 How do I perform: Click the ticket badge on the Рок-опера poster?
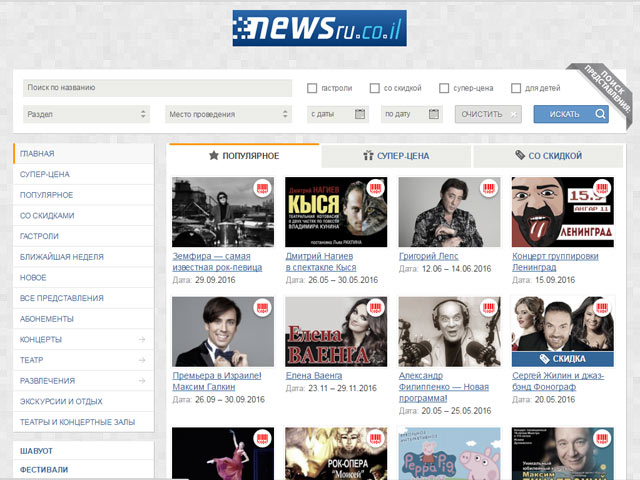tap(376, 439)
